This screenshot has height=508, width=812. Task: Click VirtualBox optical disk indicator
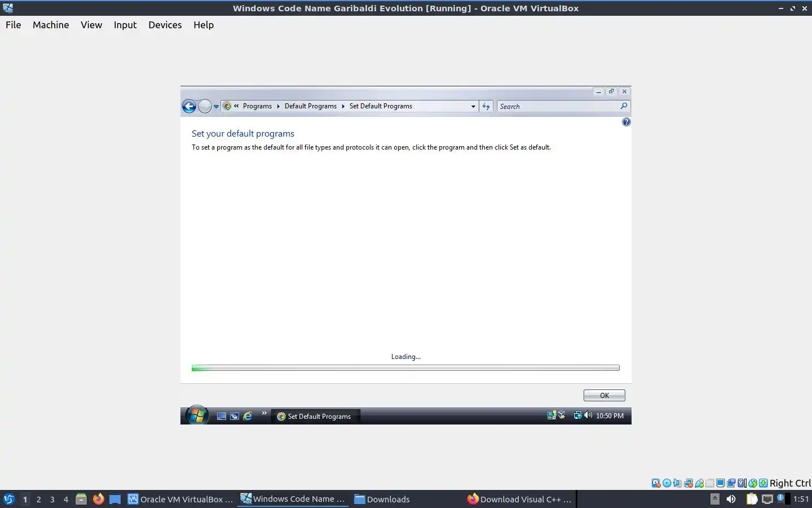click(x=667, y=483)
